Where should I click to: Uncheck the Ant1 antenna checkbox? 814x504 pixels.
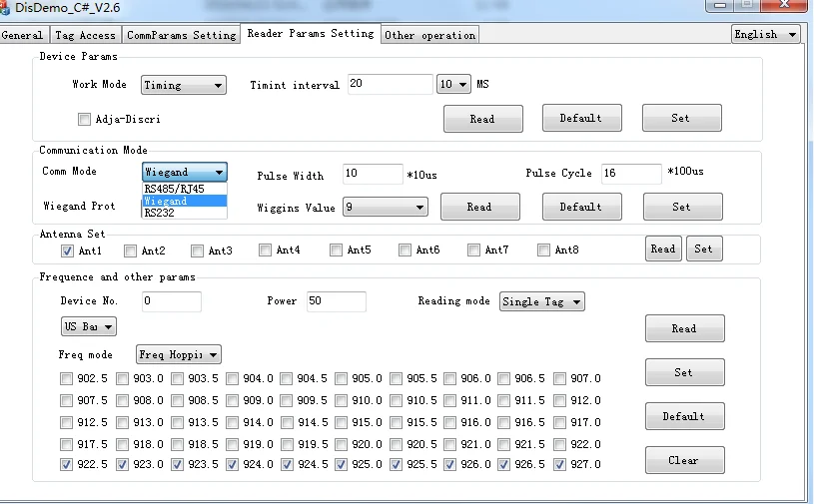coord(67,251)
